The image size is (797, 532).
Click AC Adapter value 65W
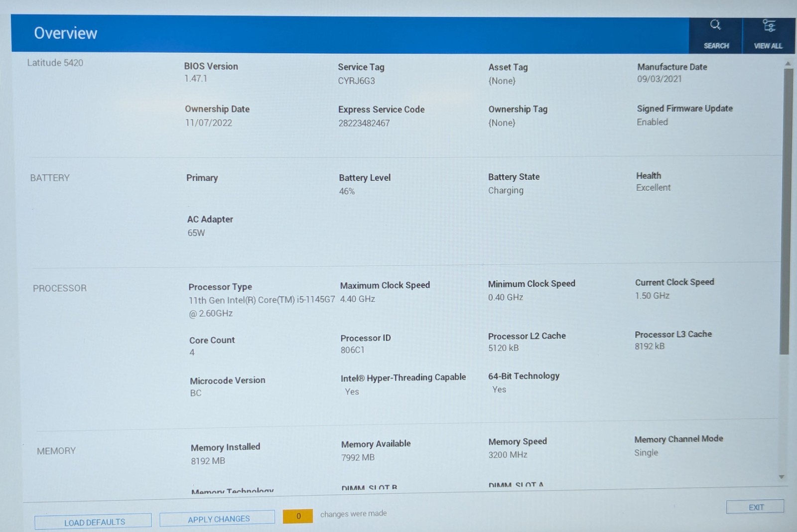click(x=196, y=233)
